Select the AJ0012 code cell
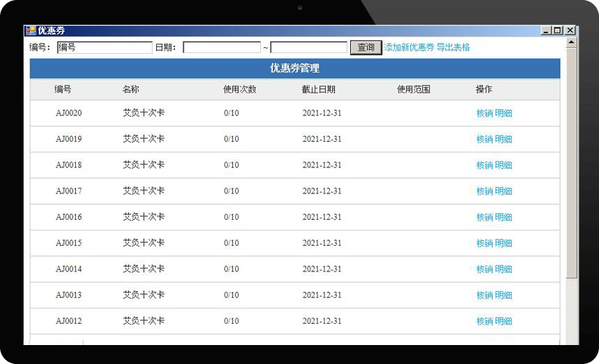The image size is (599, 364). (x=69, y=321)
